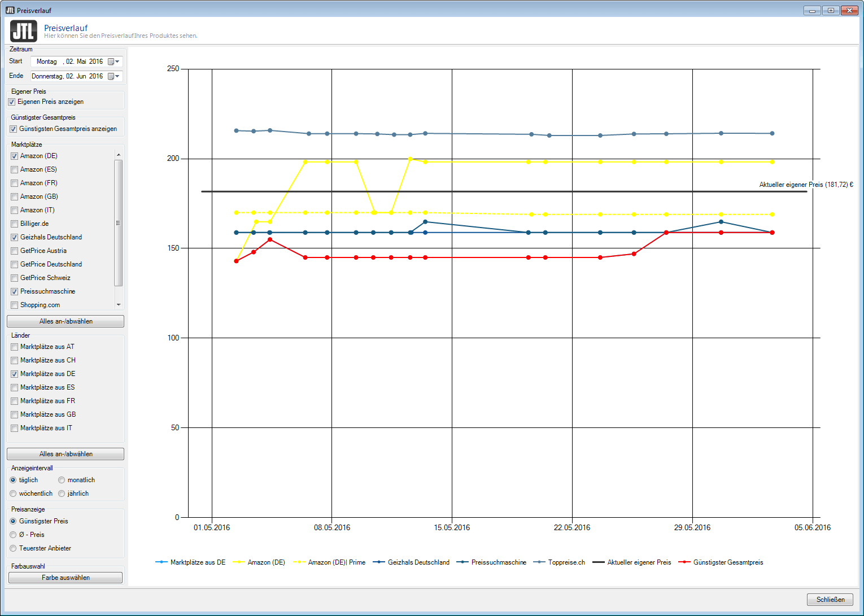Click the Amazon (DE) yellow legend marker
Image resolution: width=864 pixels, height=616 pixels.
[x=239, y=562]
